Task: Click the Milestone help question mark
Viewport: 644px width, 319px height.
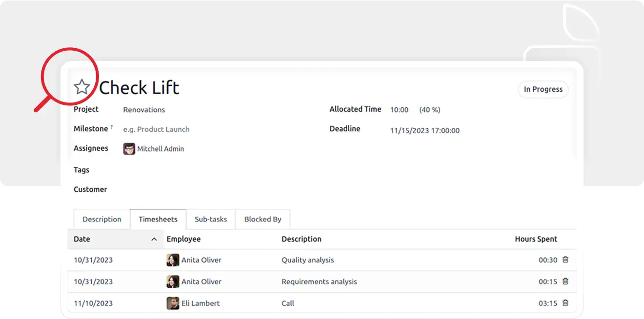Action: tap(112, 127)
